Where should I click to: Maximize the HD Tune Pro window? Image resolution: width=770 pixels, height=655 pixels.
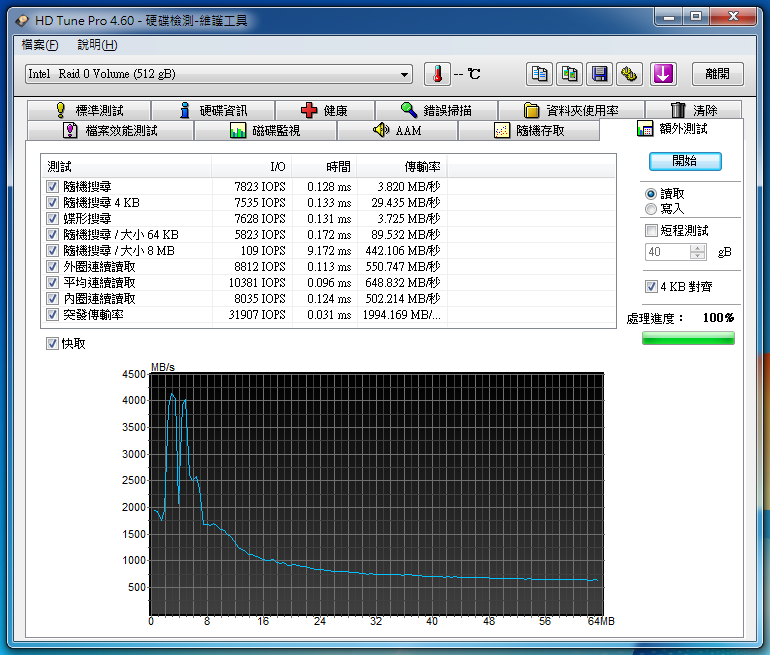click(696, 17)
